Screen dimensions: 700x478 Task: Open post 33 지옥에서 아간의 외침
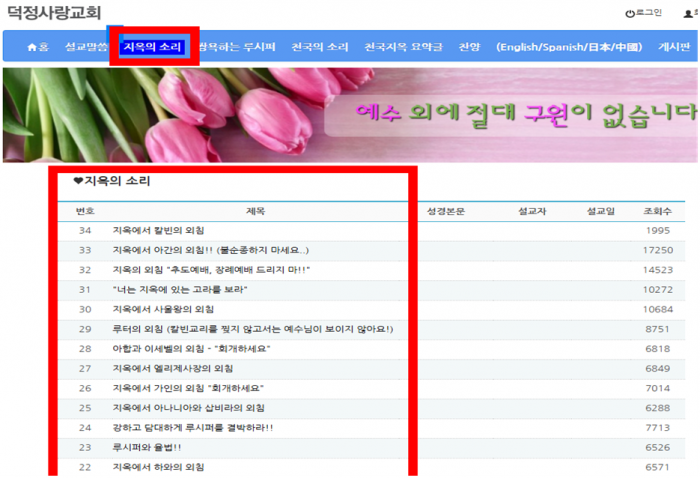[210, 250]
